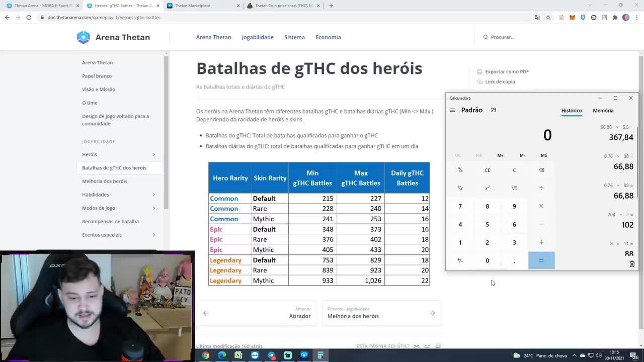This screenshot has width=644, height=362.
Task: Select history entry 66,88 × 5,5 = 367,84
Action: pos(616,133)
